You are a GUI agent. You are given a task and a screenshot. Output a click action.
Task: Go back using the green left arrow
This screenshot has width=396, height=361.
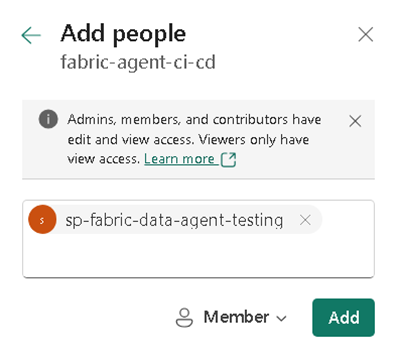point(31,35)
